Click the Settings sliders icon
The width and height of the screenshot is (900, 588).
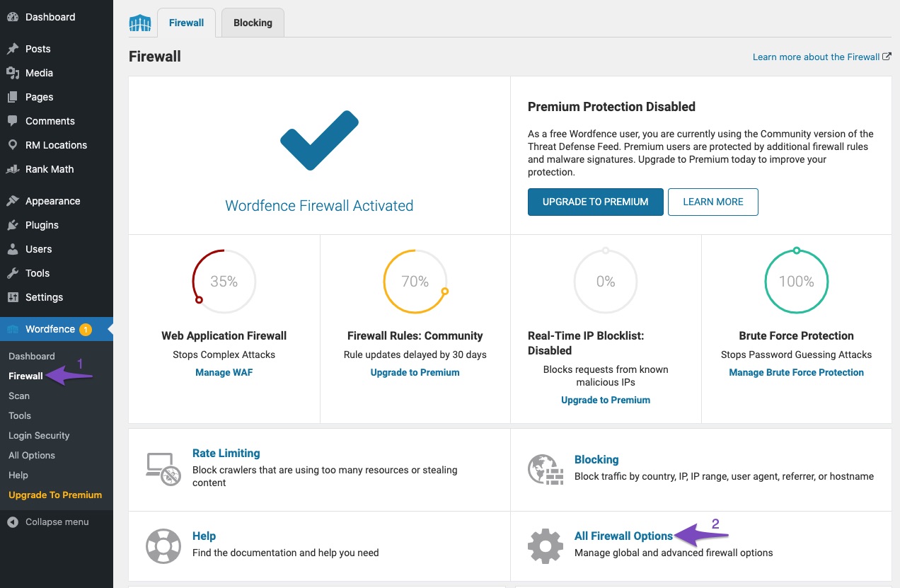point(13,297)
